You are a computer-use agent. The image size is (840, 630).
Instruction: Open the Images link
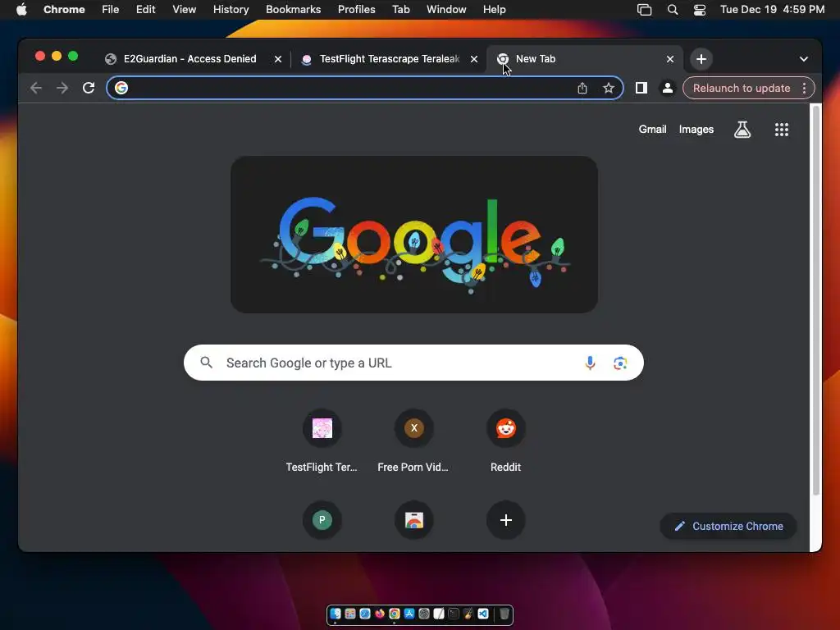[696, 129]
